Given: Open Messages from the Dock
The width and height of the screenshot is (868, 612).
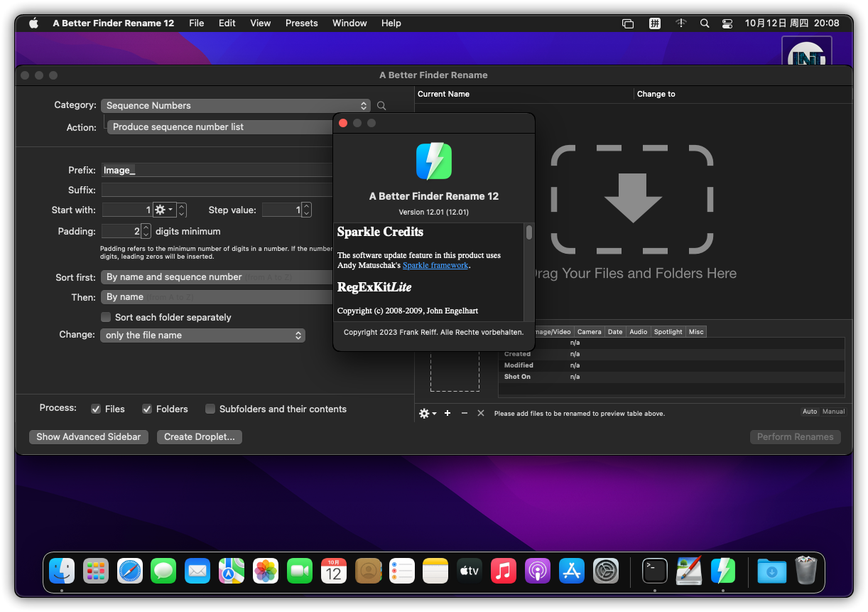Looking at the screenshot, I should (163, 571).
